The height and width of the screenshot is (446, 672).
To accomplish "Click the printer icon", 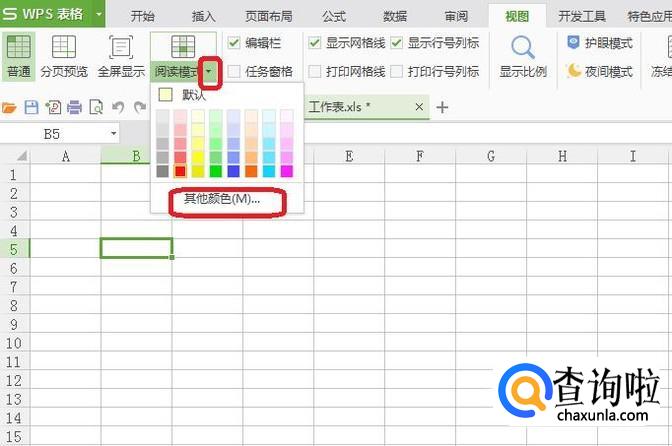I will 74,107.
